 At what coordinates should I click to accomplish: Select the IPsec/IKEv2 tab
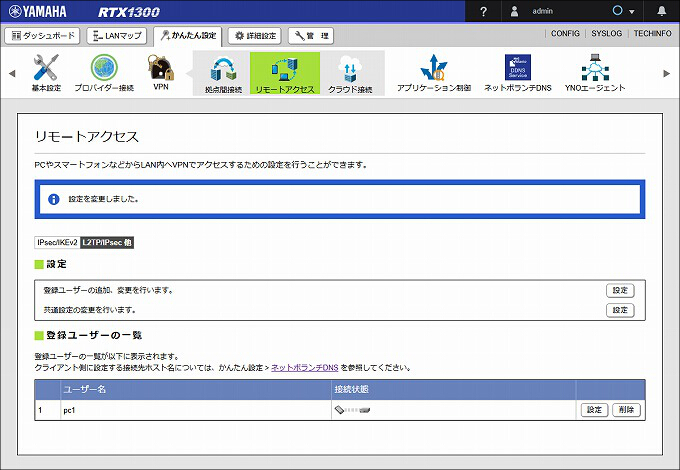(57, 242)
